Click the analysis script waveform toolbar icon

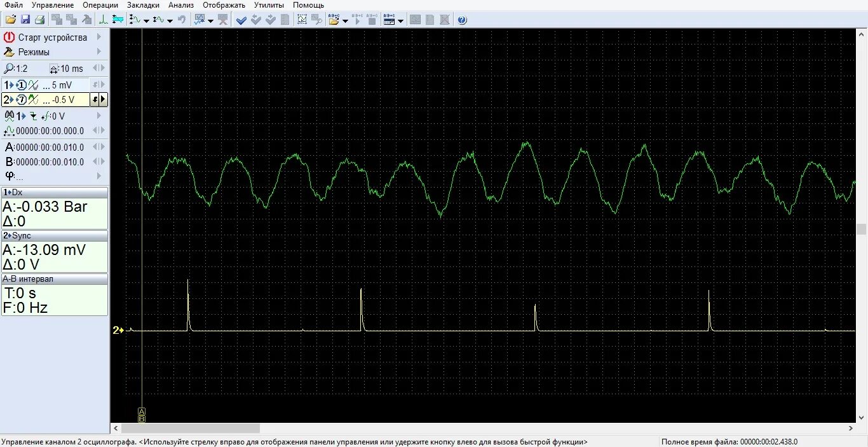tap(200, 20)
